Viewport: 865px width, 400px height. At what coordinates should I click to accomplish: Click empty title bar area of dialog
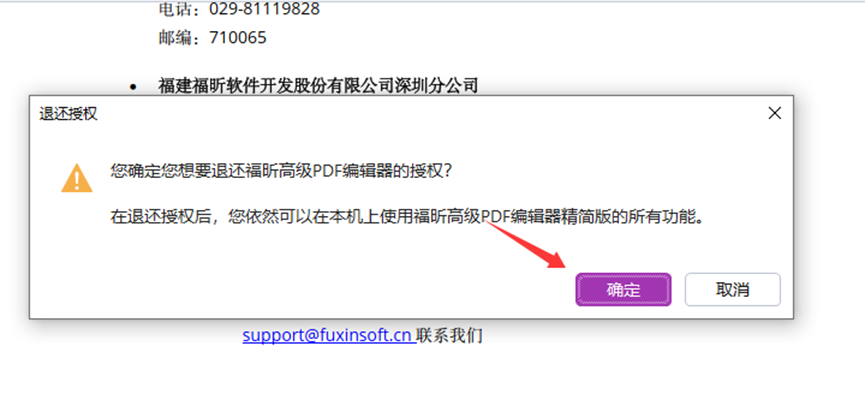pyautogui.click(x=430, y=114)
